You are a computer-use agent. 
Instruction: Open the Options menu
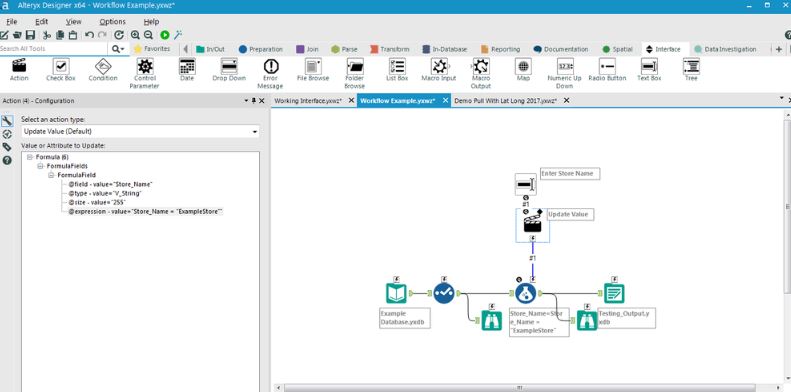112,22
